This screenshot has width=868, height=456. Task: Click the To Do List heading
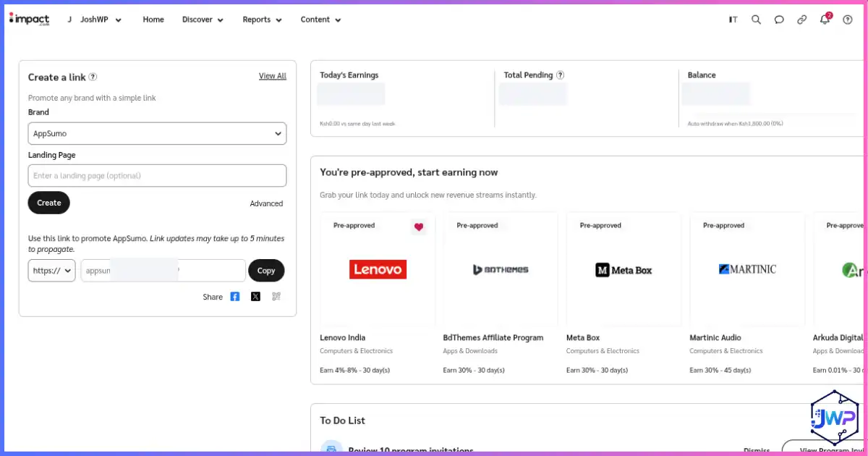click(x=343, y=421)
